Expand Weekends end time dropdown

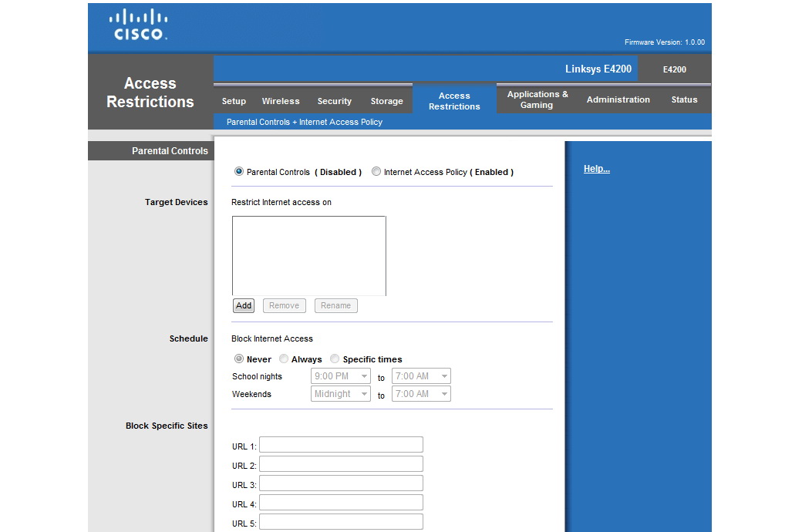pos(421,394)
